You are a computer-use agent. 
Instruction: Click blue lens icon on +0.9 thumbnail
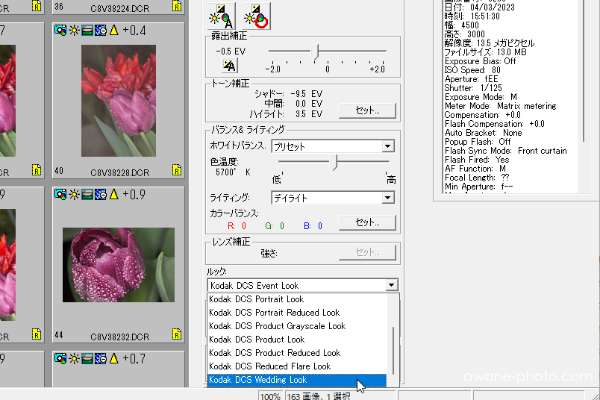click(101, 194)
